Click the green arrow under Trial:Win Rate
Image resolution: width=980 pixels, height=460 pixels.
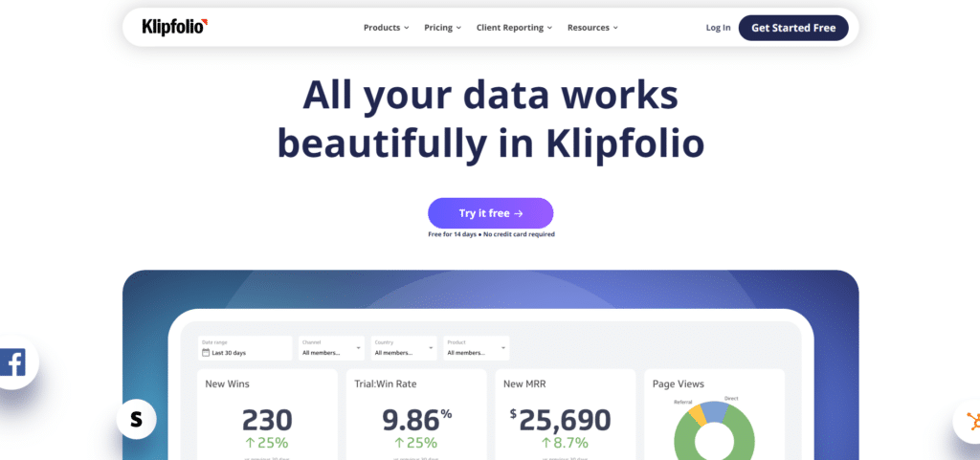click(396, 443)
